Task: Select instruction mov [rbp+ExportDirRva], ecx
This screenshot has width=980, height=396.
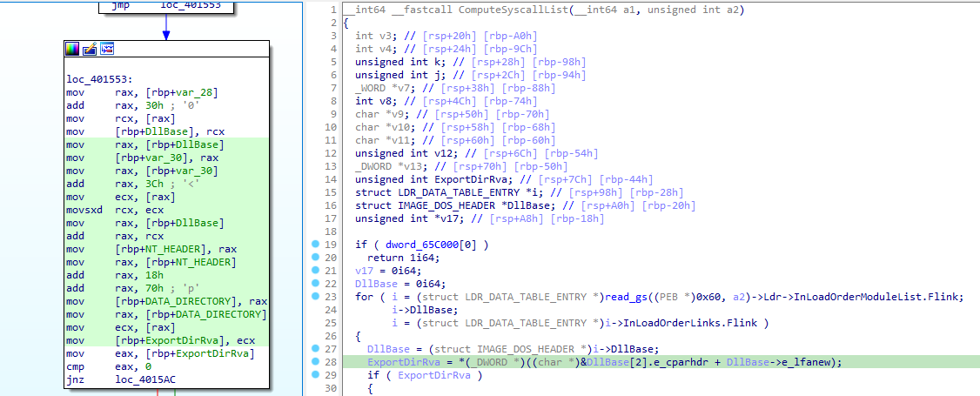Action: (160, 339)
